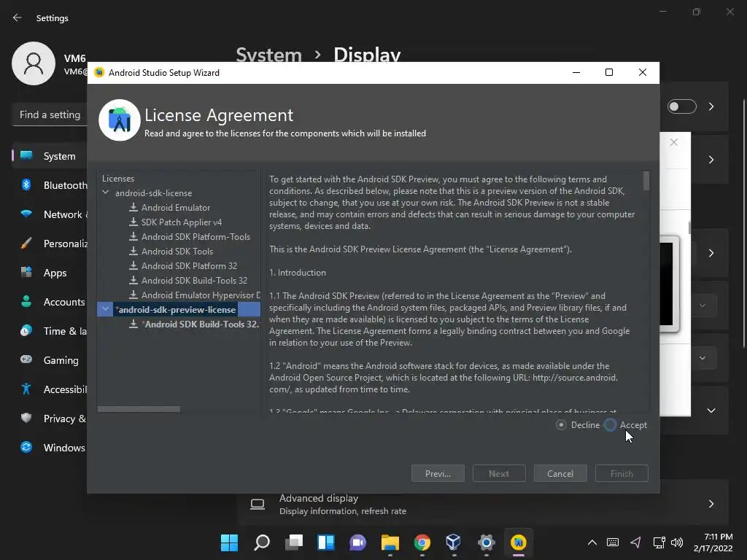Image resolution: width=747 pixels, height=560 pixels.
Task: Click the license text vertical scrollbar
Action: tap(646, 182)
